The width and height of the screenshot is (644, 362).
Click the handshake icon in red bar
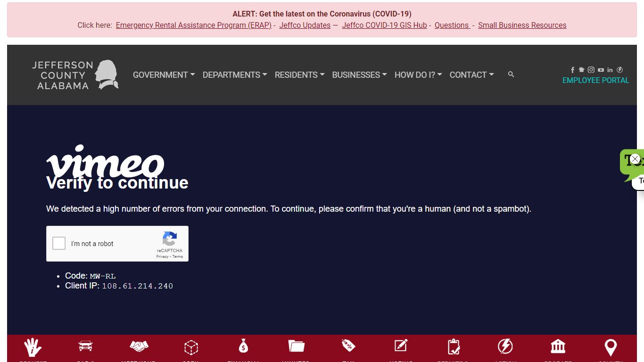click(139, 346)
